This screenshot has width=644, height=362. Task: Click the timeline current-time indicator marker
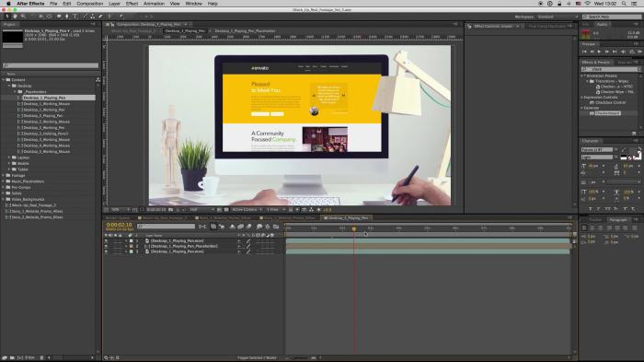[354, 228]
